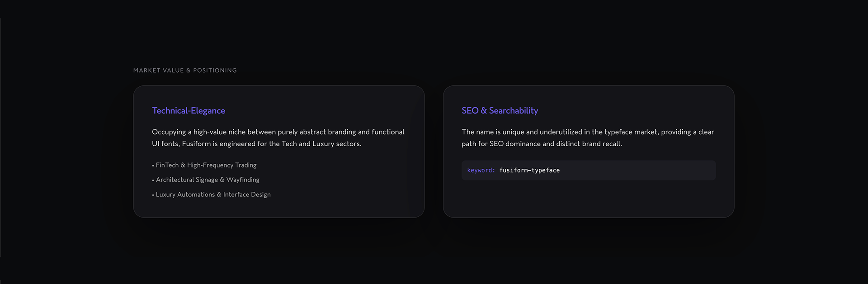The width and height of the screenshot is (868, 284).
Task: Click the purple keyword: label
Action: [481, 170]
